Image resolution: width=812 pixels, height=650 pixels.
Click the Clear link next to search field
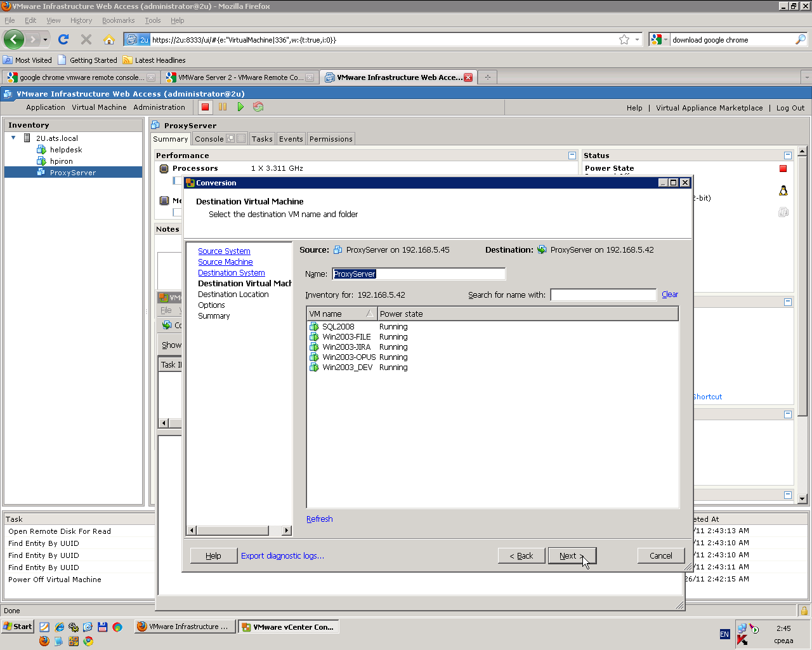[670, 295]
